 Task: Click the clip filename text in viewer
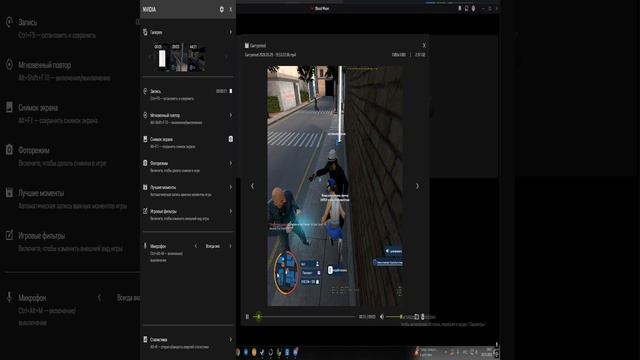point(270,54)
